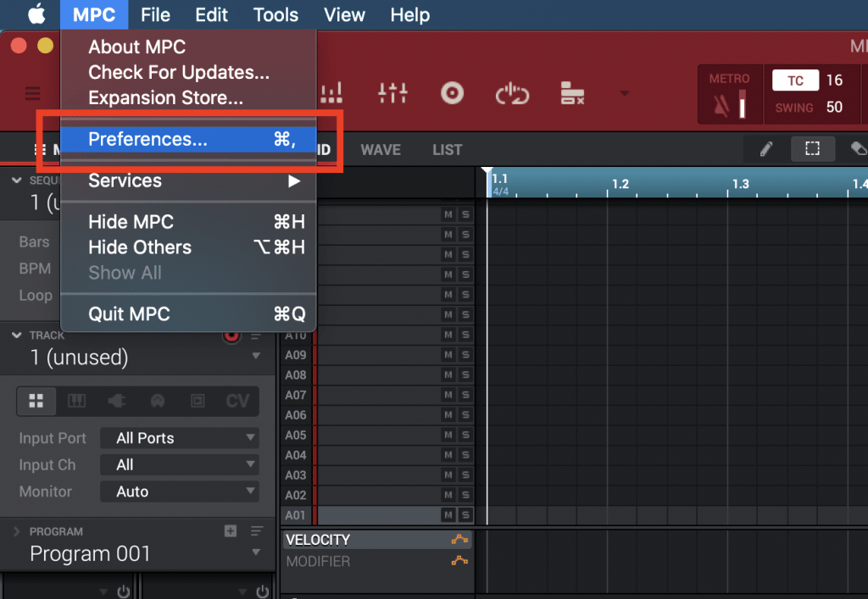This screenshot has height=599, width=868.
Task: Open the Looper icon in toolbar
Action: (512, 93)
